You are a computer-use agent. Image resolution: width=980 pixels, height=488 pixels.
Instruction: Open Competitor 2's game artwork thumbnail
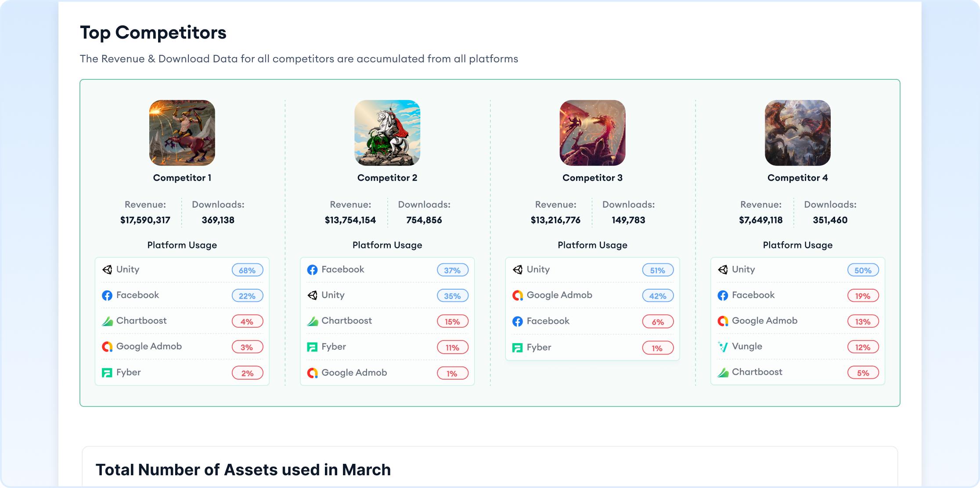click(387, 133)
